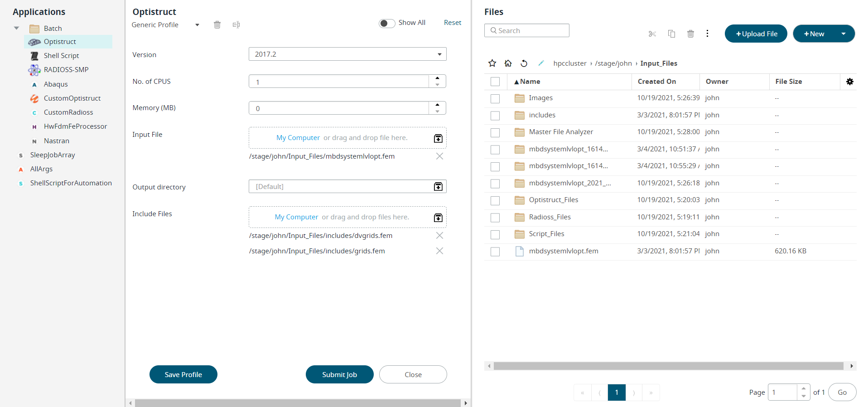Click the Reset link

(453, 23)
